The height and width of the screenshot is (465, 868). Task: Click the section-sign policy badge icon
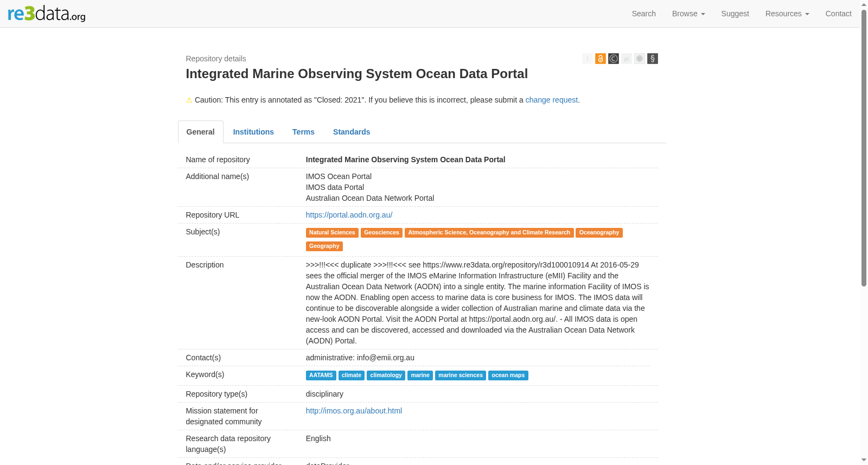click(x=653, y=59)
